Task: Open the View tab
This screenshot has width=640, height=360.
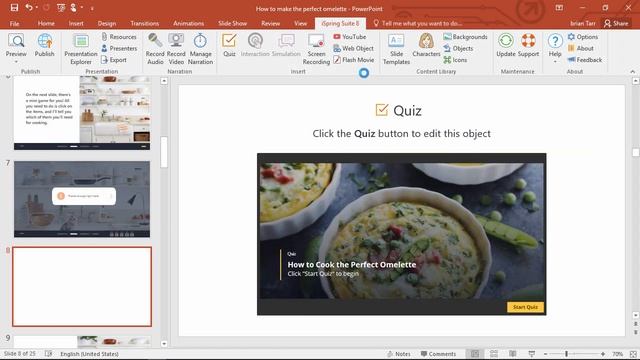Action: point(300,23)
